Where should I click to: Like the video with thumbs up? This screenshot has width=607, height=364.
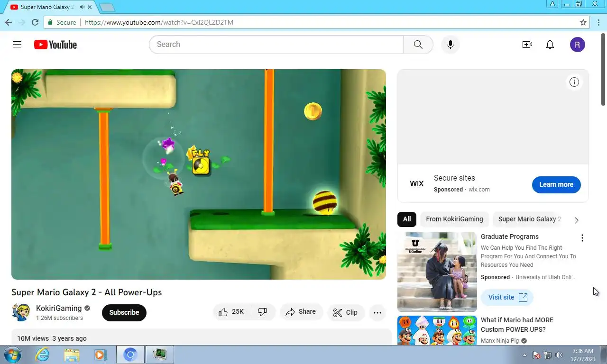(231, 312)
